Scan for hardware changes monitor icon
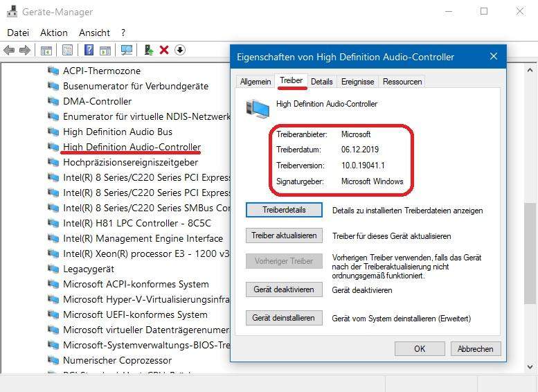Image resolution: width=538 pixels, height=392 pixels. tap(127, 50)
